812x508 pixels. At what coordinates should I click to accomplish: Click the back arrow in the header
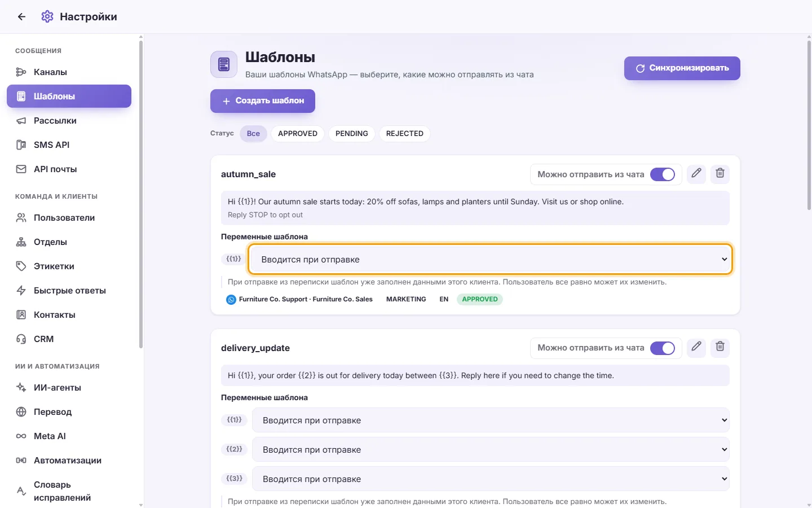(x=21, y=17)
